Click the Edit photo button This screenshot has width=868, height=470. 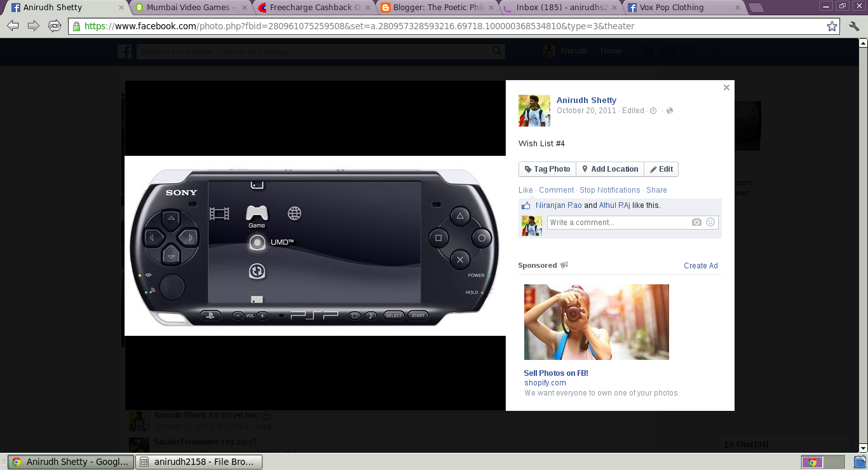tap(661, 169)
